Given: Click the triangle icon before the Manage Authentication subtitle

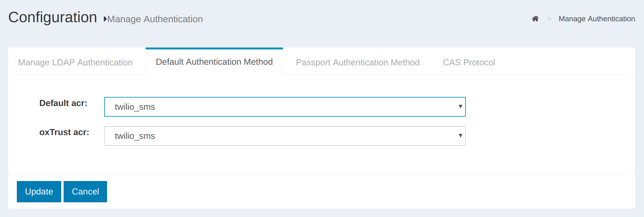Looking at the screenshot, I should (105, 19).
